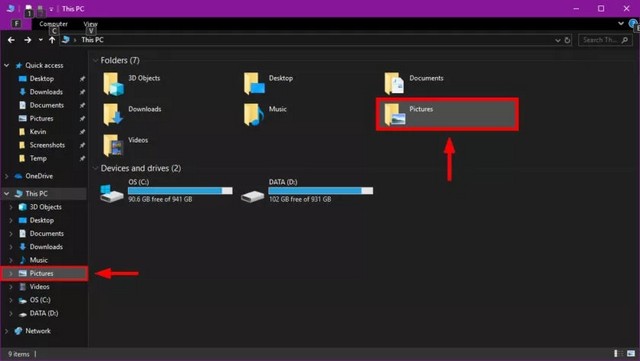Expand the OneDrive node
This screenshot has width=640, height=361.
point(7,176)
